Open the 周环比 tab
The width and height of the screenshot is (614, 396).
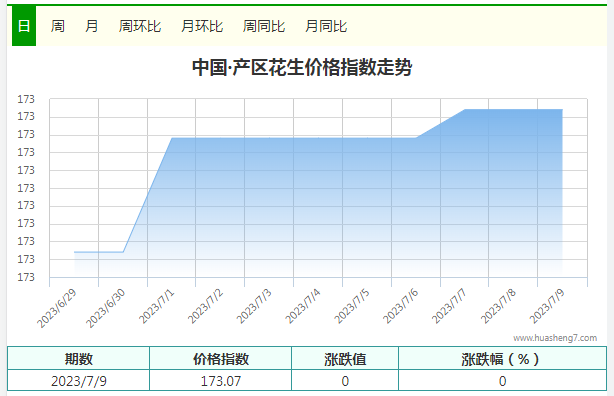pyautogui.click(x=140, y=26)
